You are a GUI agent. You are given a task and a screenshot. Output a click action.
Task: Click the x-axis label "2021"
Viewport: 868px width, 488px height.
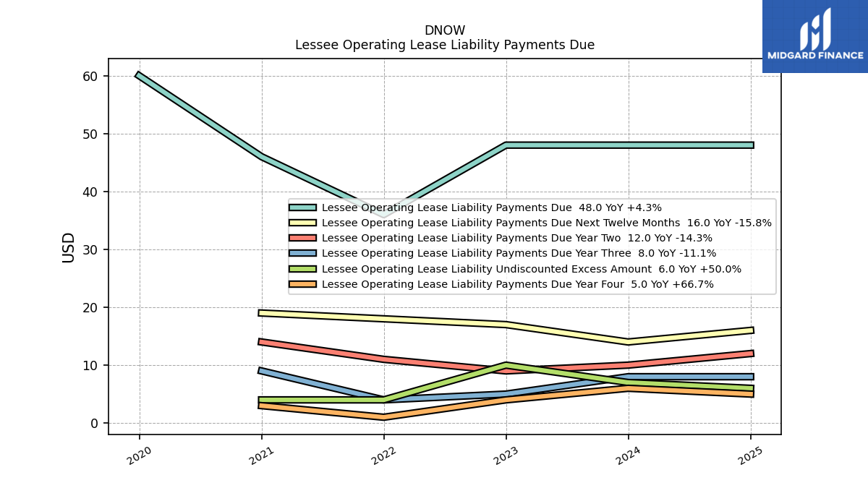(261, 455)
